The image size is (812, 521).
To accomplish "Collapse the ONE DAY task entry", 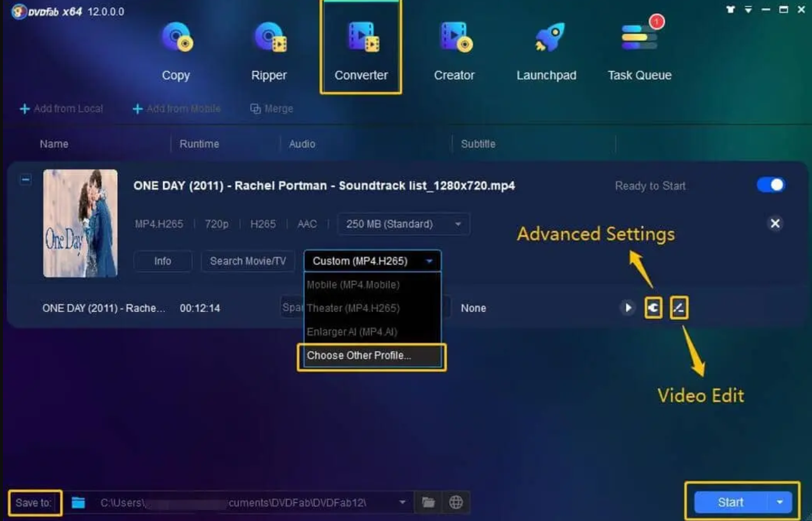I will tap(26, 180).
